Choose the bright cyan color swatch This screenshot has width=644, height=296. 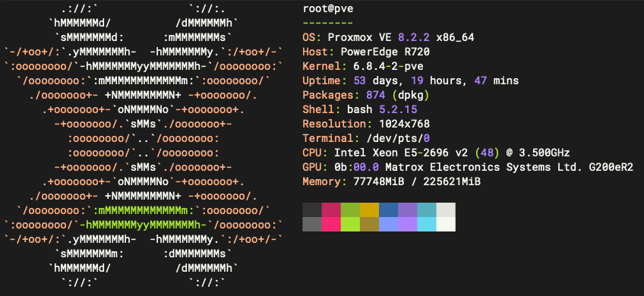(427, 224)
